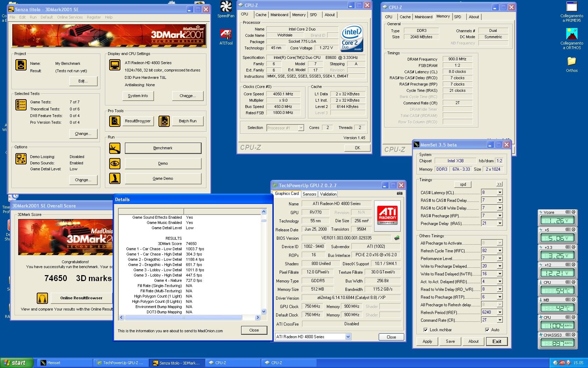Click the eye icon beside Demo
The height and width of the screenshot is (368, 588).
pyautogui.click(x=115, y=164)
